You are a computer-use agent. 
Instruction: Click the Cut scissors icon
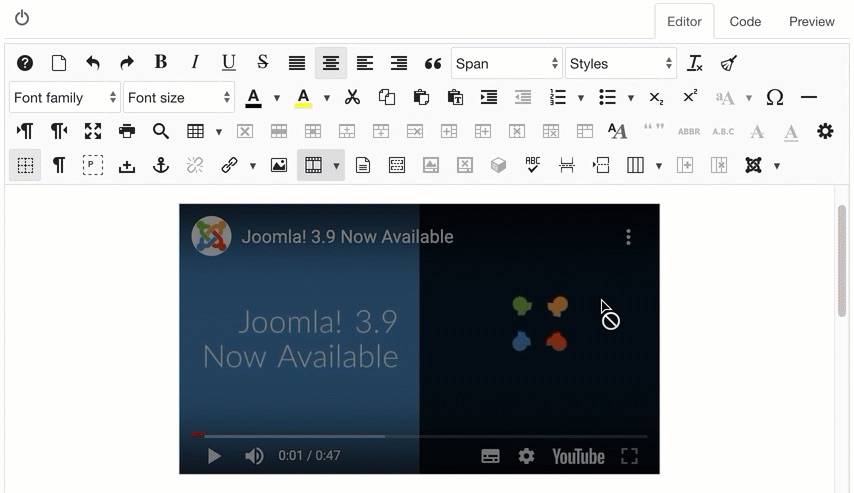click(352, 97)
